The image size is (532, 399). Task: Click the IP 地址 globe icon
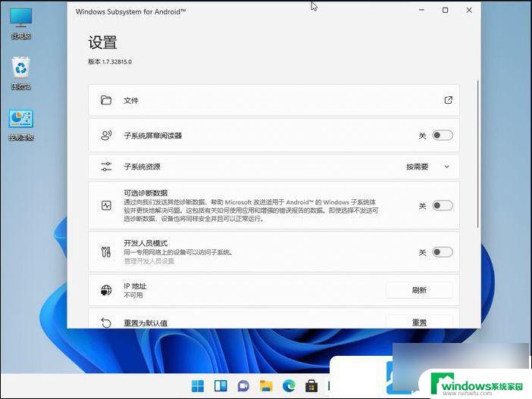[x=106, y=290]
